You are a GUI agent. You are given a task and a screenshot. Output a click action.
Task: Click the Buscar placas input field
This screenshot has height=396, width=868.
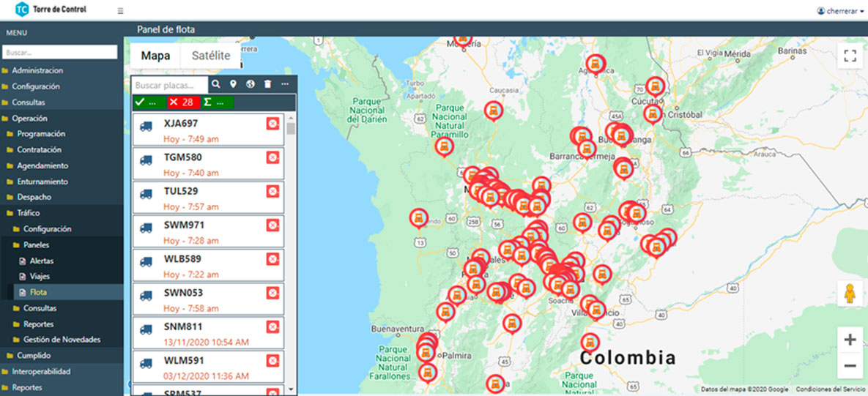click(x=171, y=85)
